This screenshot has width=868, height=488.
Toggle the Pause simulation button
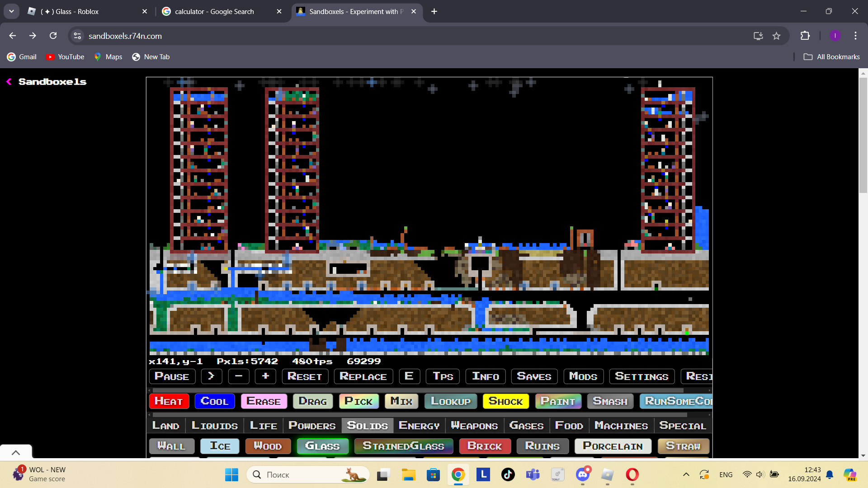click(x=172, y=376)
